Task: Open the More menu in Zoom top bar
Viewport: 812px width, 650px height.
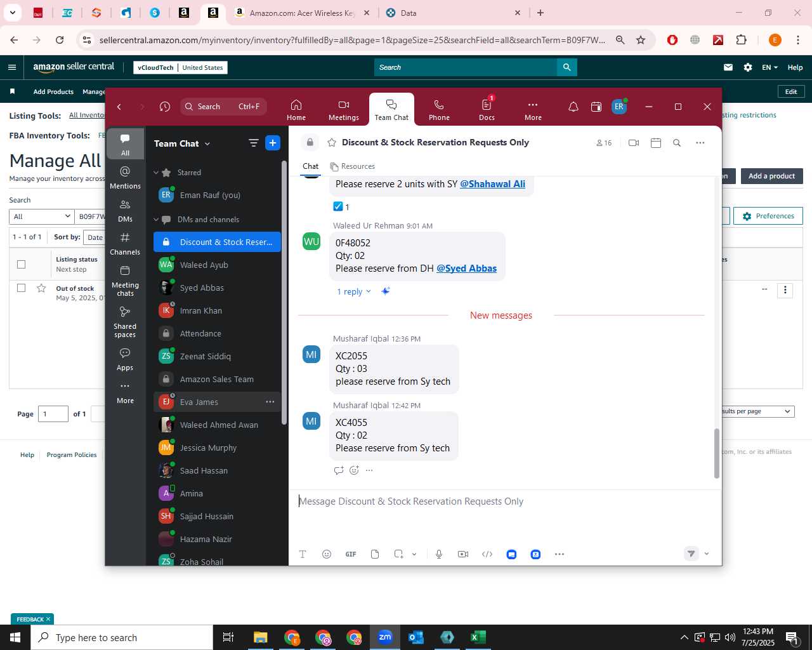Action: click(x=533, y=110)
